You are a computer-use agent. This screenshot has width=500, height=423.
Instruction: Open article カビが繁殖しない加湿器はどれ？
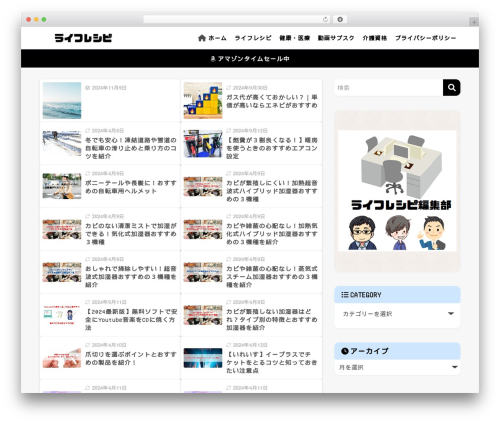[x=272, y=320]
